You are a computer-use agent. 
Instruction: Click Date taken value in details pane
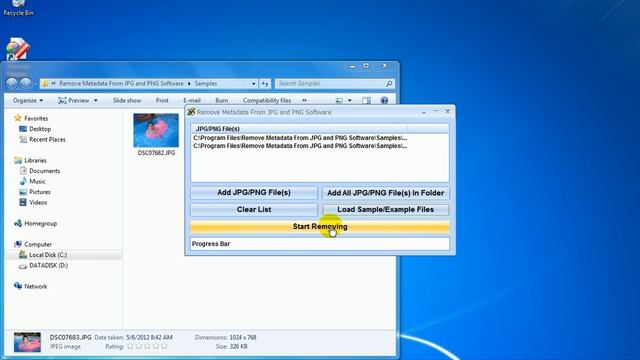[x=149, y=338]
